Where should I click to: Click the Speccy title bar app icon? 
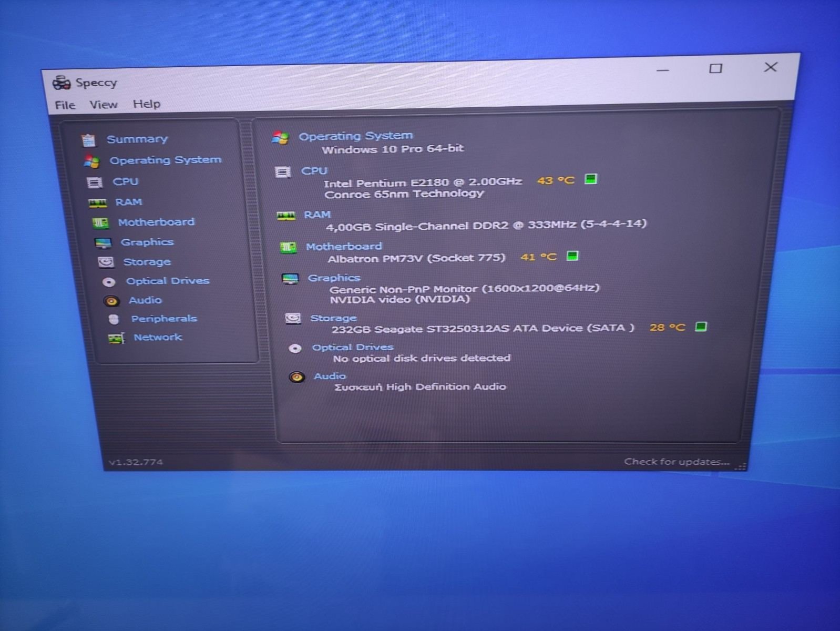point(62,83)
